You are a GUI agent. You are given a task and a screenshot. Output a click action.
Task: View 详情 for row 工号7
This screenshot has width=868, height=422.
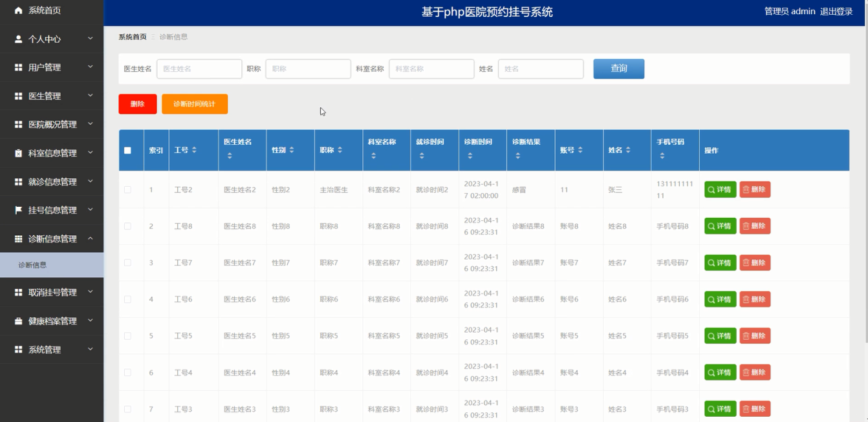click(721, 262)
